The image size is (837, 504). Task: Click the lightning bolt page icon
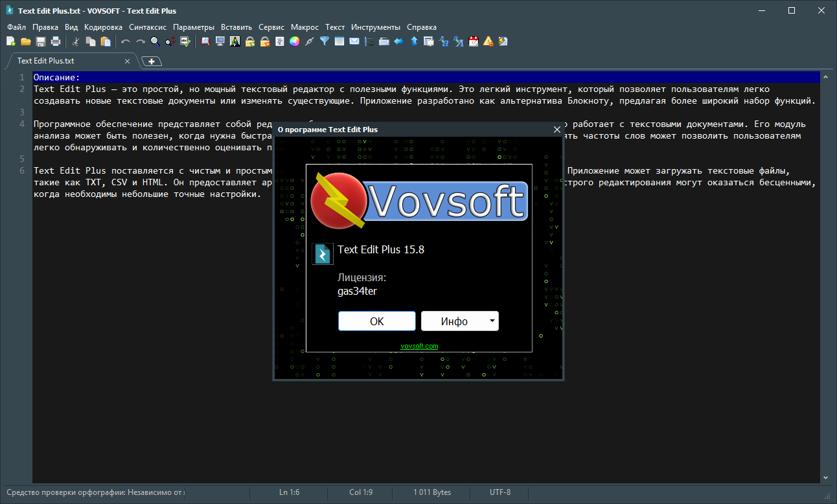(503, 41)
